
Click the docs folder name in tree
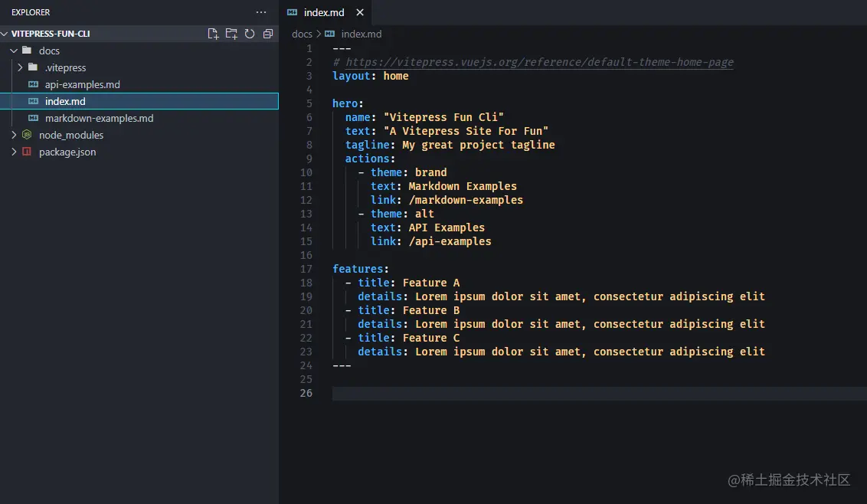tap(49, 51)
